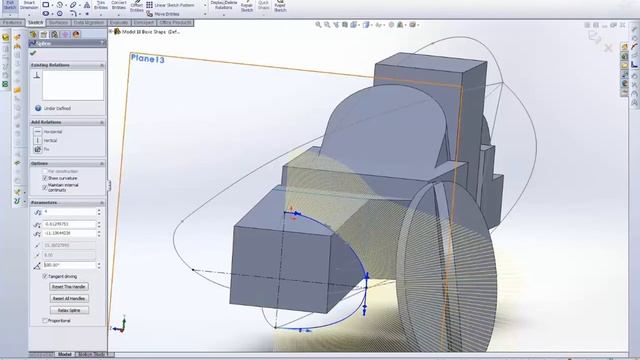Open the Linear Sketch Pattern dropdown arrow
The height and width of the screenshot is (360, 640).
pos(205,5)
